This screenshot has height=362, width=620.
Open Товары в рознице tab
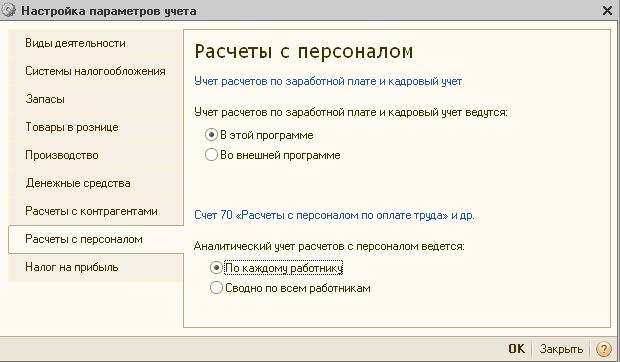click(96, 127)
